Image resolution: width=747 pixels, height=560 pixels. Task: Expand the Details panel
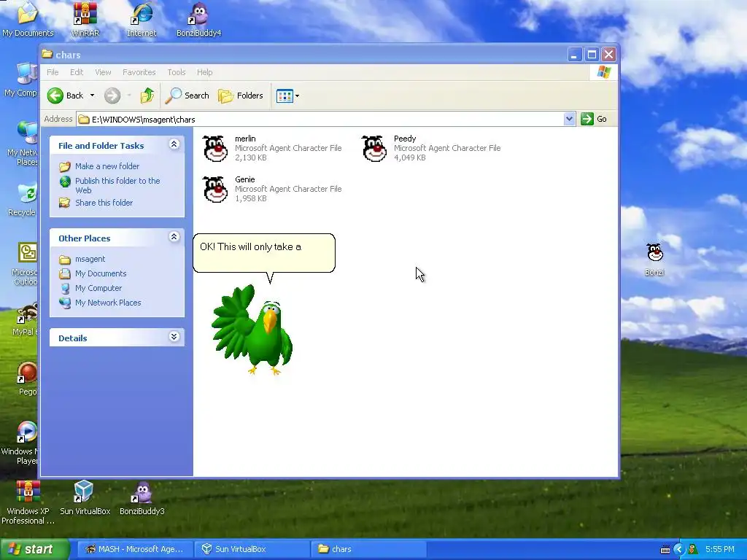click(174, 337)
